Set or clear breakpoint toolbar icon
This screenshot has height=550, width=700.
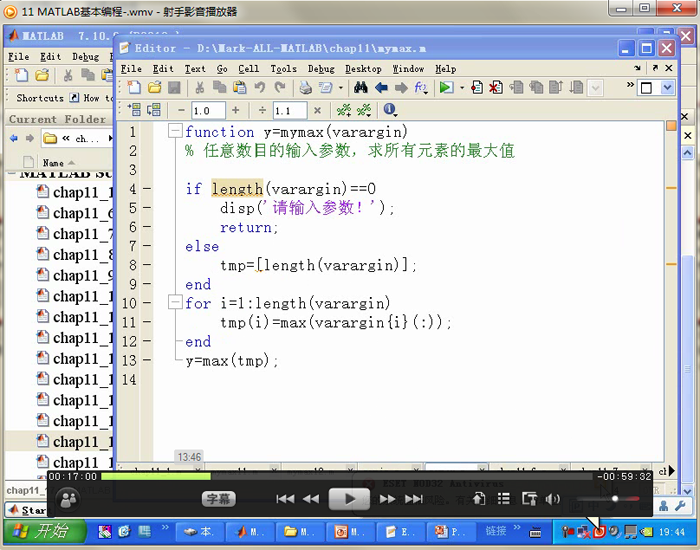coord(476,87)
